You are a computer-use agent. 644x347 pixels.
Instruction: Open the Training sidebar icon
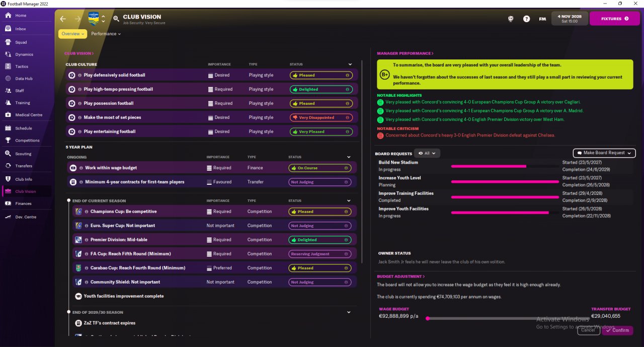[8, 103]
